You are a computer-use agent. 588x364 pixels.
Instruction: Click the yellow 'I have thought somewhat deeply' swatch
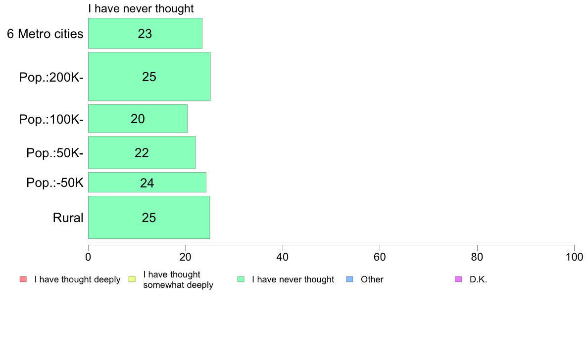[132, 279]
